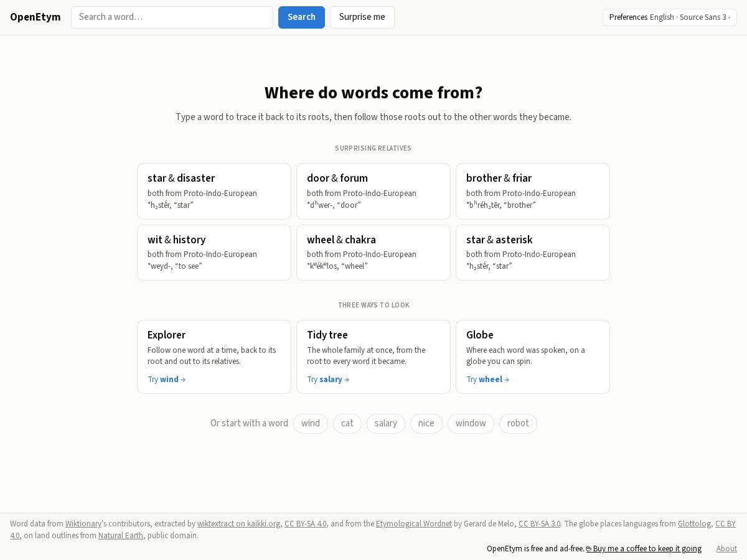
Task: Click the Three Ways to Look label
Action: pos(374,305)
